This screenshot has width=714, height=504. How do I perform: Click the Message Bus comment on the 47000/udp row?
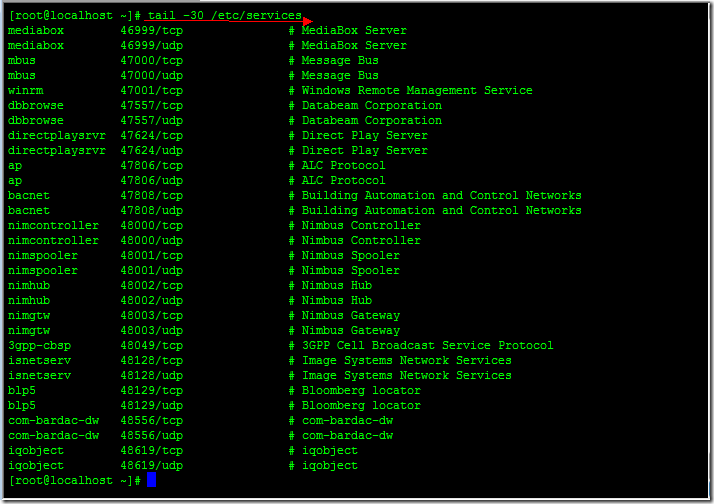(x=340, y=76)
